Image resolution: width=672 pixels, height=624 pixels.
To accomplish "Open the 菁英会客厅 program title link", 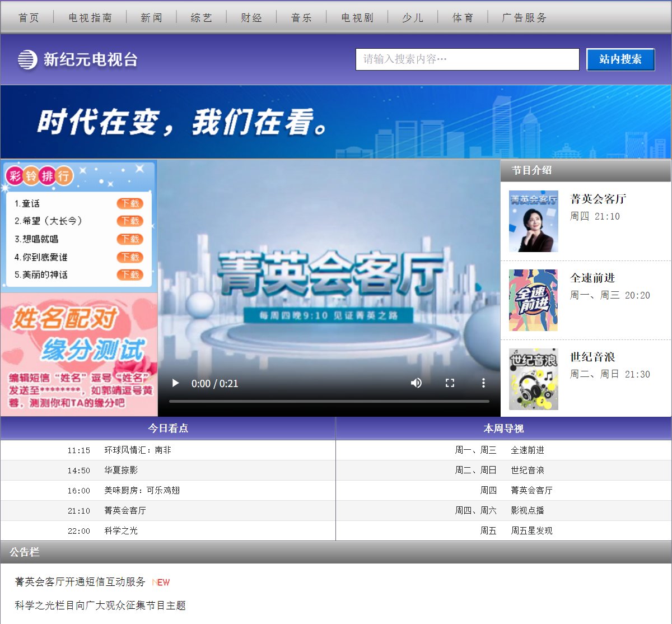I will click(x=598, y=199).
